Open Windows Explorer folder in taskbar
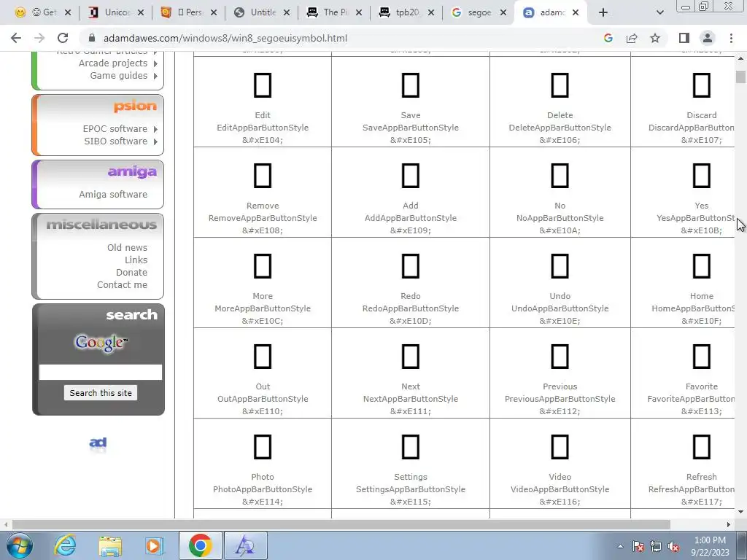The image size is (747, 560). (x=110, y=545)
